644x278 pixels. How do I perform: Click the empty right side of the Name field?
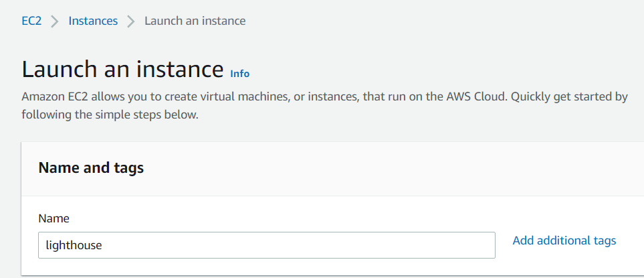coord(401,245)
